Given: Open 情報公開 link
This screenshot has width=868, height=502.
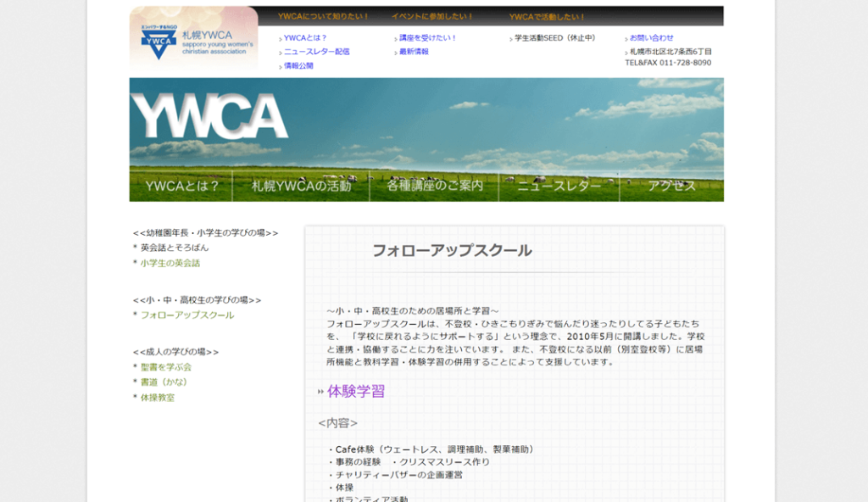Looking at the screenshot, I should pos(298,65).
